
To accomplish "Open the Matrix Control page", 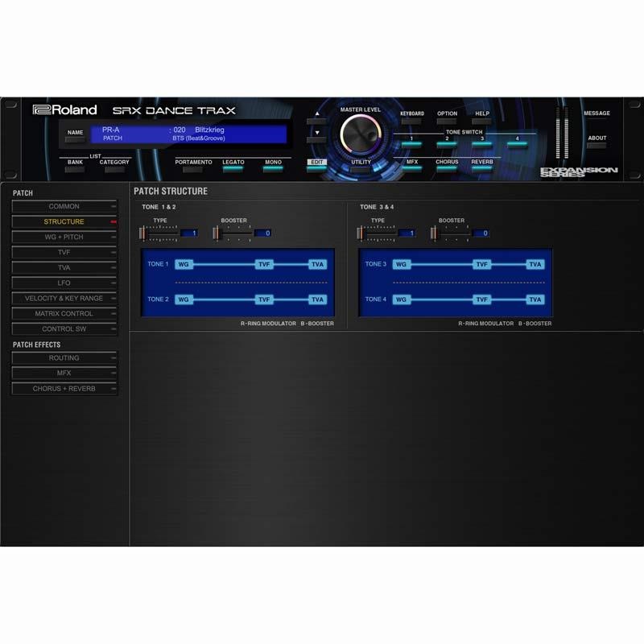I will pyautogui.click(x=64, y=314).
